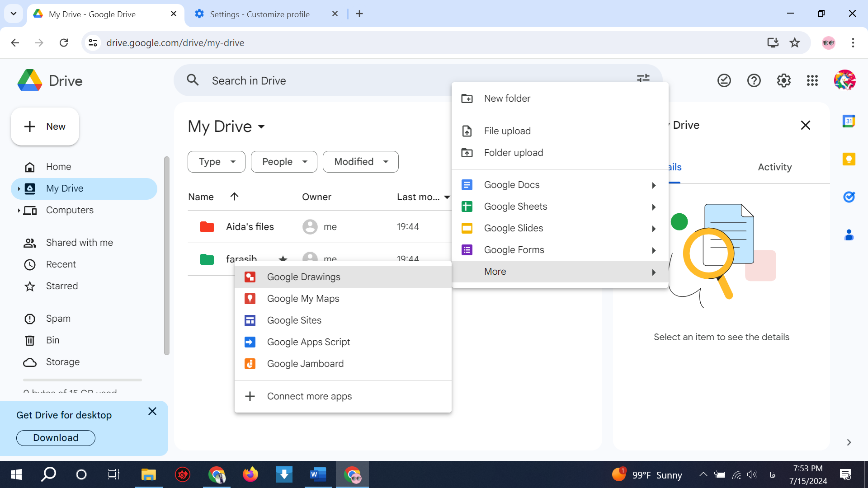Click the Google Apps Script option

pyautogui.click(x=309, y=342)
